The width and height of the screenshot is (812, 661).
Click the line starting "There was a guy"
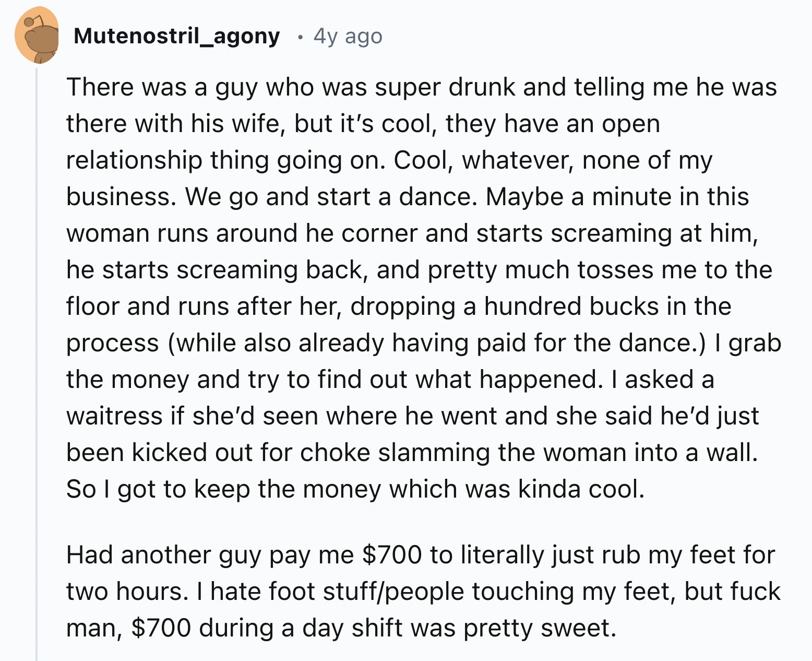click(x=421, y=87)
